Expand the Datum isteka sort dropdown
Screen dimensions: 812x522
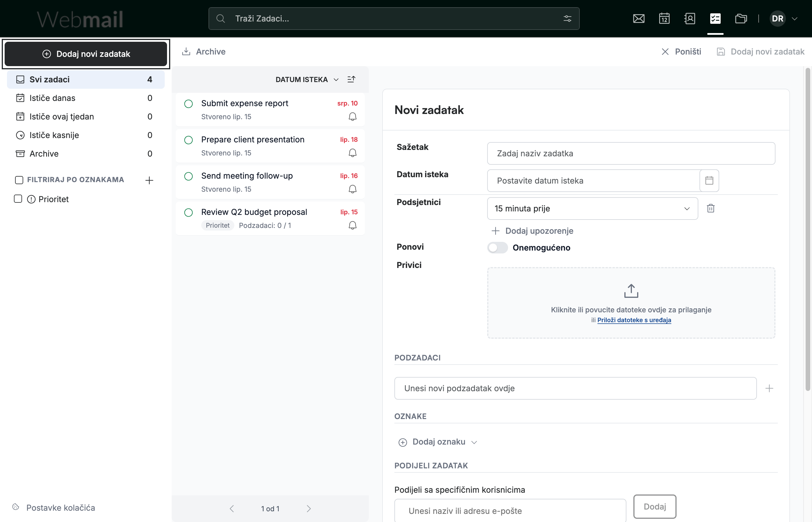click(x=307, y=79)
